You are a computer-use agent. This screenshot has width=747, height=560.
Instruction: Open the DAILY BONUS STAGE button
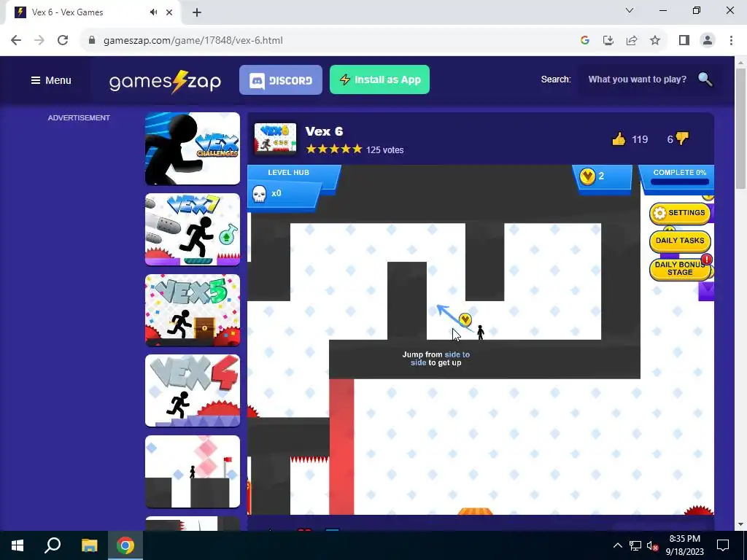click(680, 268)
